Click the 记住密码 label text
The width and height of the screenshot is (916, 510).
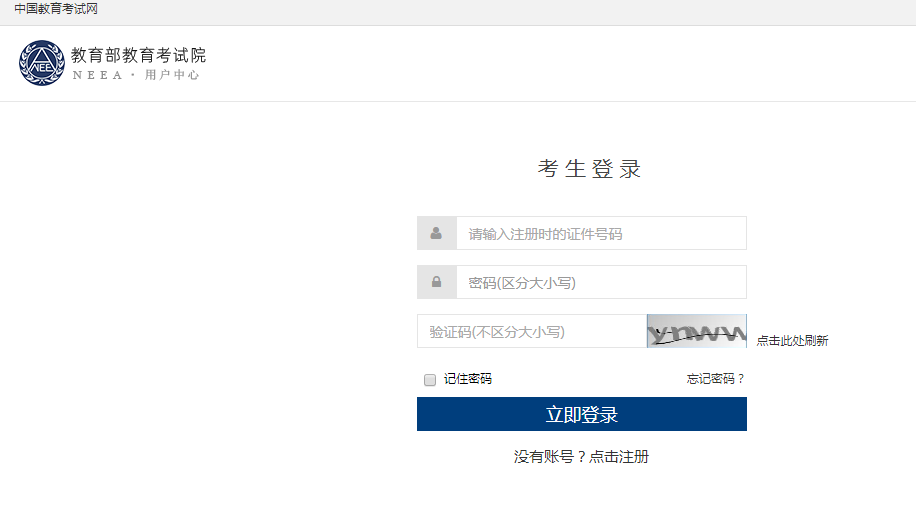468,379
